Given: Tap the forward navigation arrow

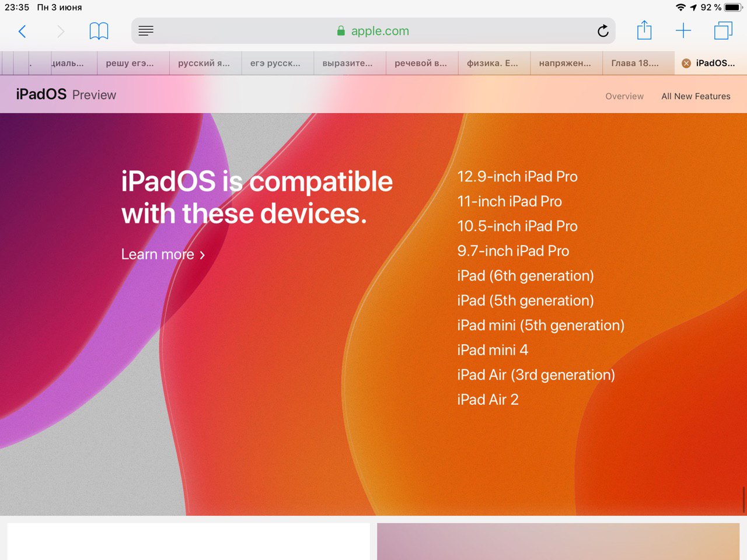Looking at the screenshot, I should (x=60, y=31).
